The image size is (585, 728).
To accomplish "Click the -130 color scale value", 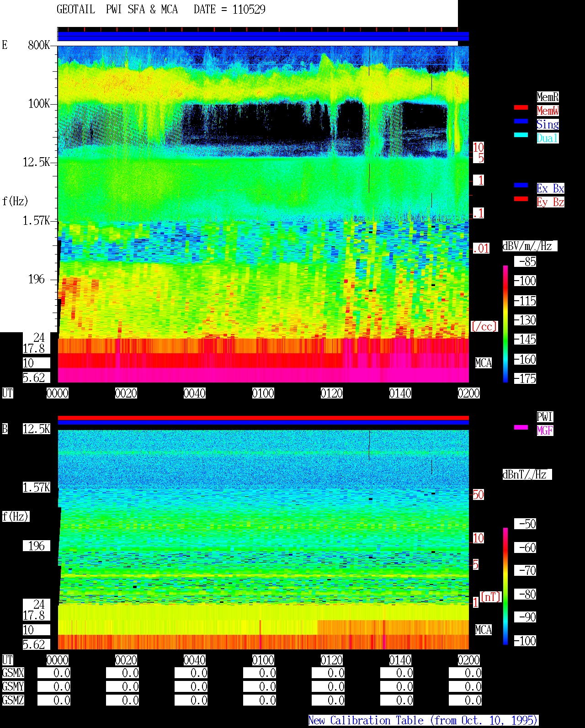I will (525, 320).
